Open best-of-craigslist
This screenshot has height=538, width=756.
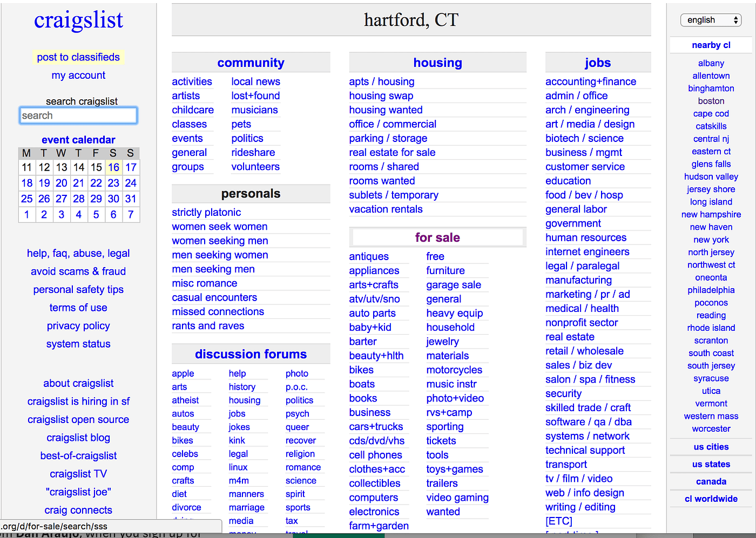click(x=78, y=455)
